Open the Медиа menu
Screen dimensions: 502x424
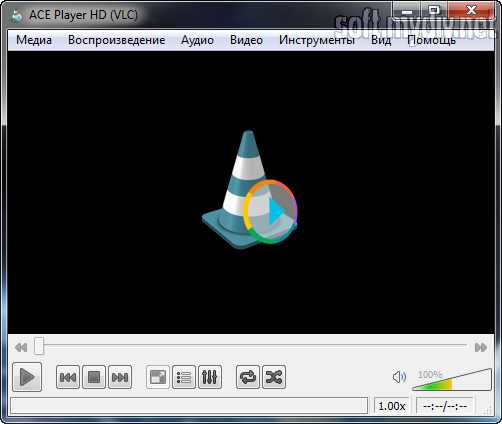(34, 40)
